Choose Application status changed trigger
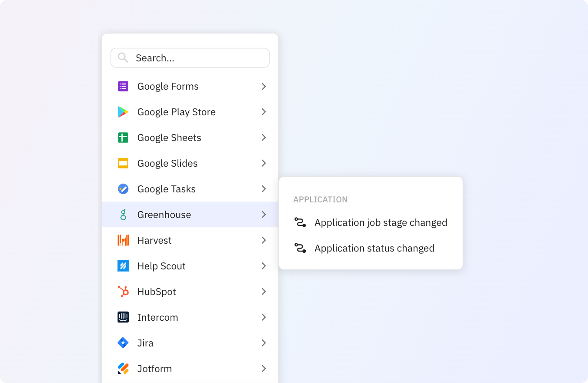Screen dimensions: 588x383 pyautogui.click(x=371, y=248)
